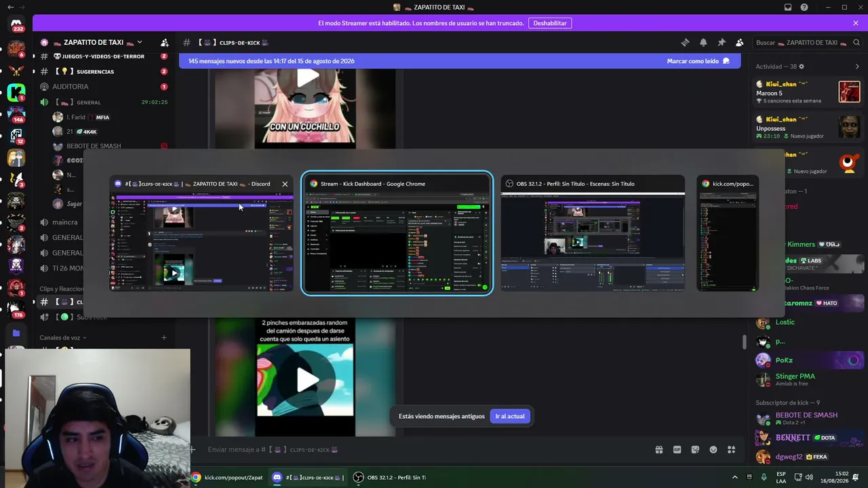Open the Unpossess activity card
The image size is (868, 488).
point(808,127)
